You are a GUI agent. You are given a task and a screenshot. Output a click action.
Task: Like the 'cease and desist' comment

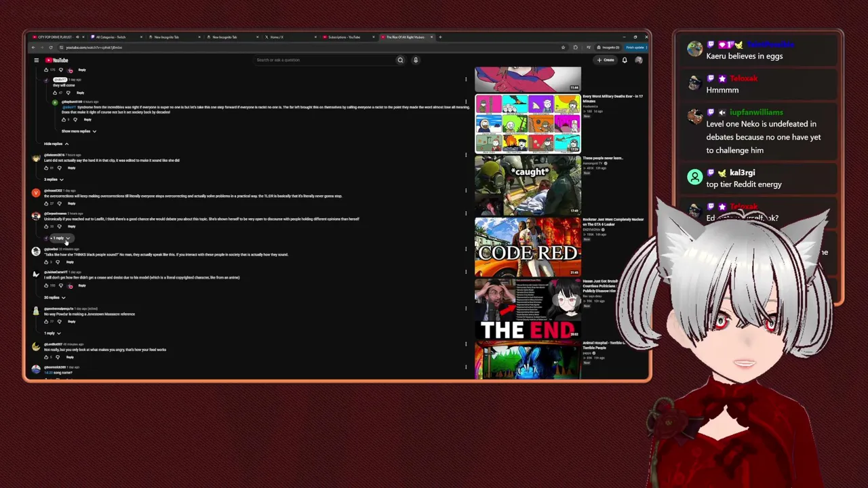[46, 285]
